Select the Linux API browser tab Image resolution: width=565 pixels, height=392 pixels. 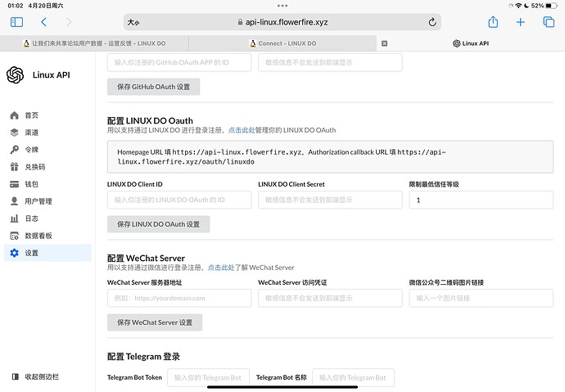click(471, 43)
